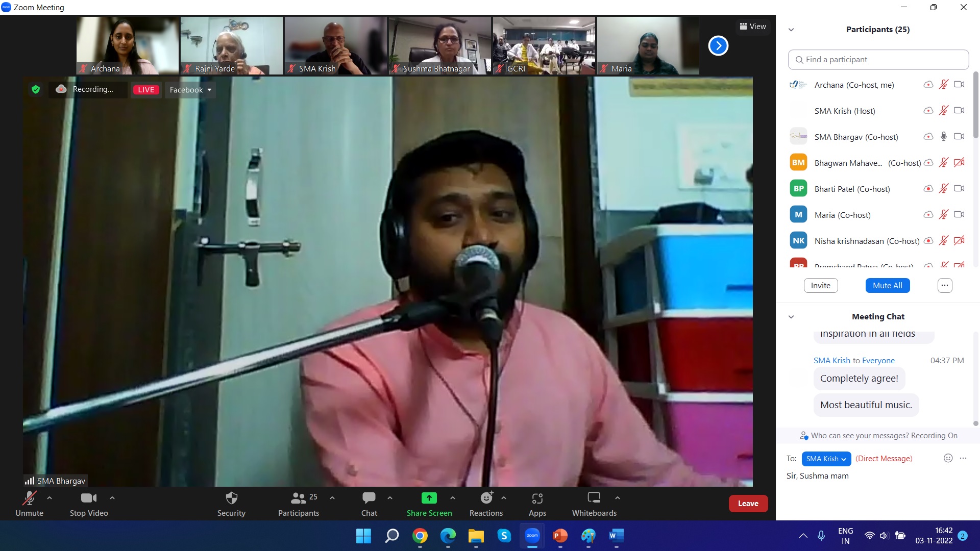Open the Facebook live stream dropdown

pos(190,90)
